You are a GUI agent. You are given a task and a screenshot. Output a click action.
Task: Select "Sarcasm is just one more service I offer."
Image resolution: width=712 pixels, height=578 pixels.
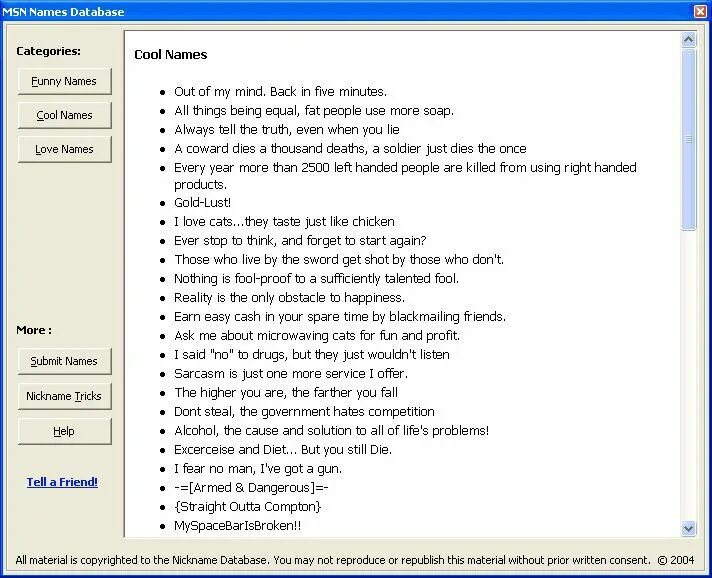291,374
